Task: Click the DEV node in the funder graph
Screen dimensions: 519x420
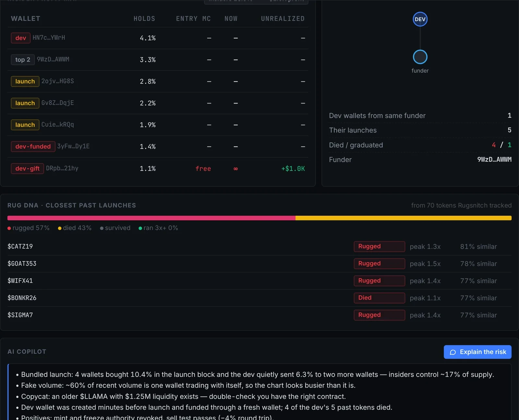Action: (420, 19)
